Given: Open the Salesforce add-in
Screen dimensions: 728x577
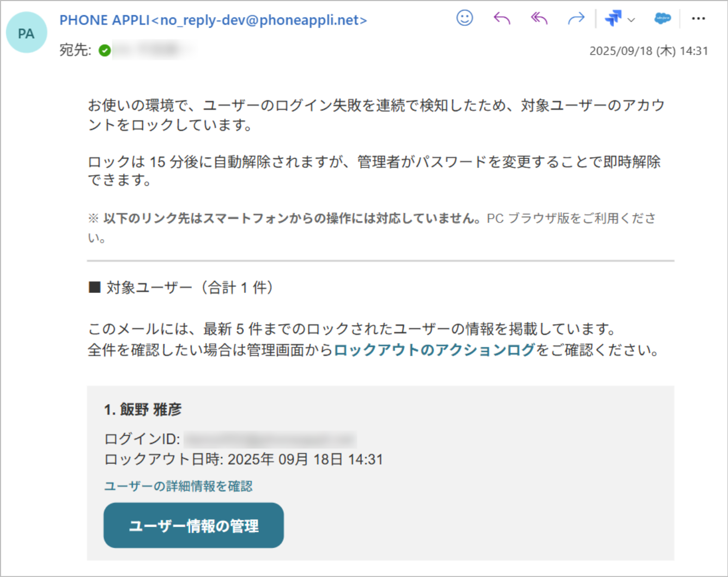Looking at the screenshot, I should tap(662, 18).
